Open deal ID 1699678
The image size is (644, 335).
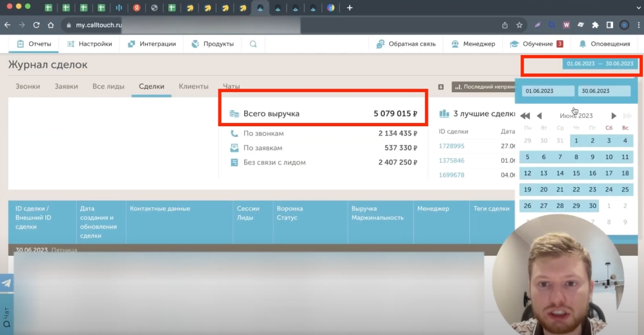click(452, 175)
